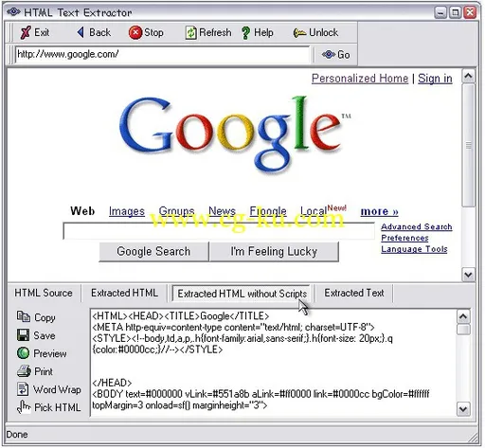
Task: Toggle Word Wrap in the sidebar
Action: coord(49,389)
